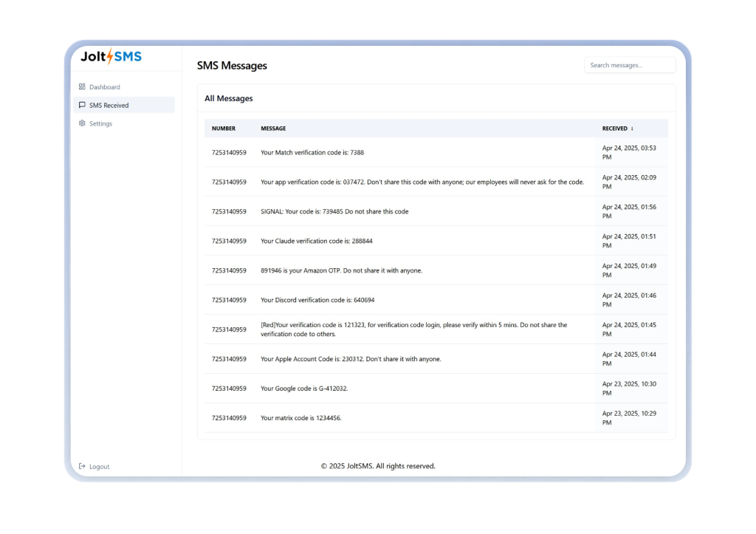
Task: Click the Apr 24, 2025, 01:51 PM timestamp
Action: pyautogui.click(x=629, y=242)
